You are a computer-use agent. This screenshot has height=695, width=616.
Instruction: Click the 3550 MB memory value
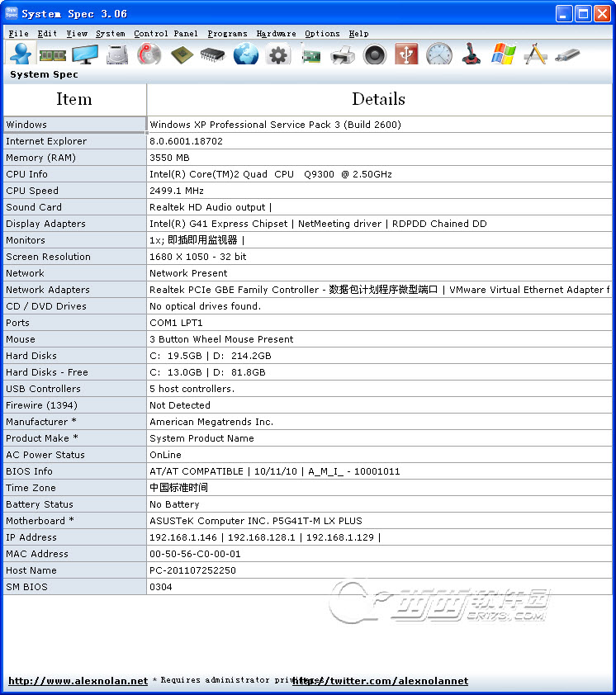pyautogui.click(x=169, y=158)
